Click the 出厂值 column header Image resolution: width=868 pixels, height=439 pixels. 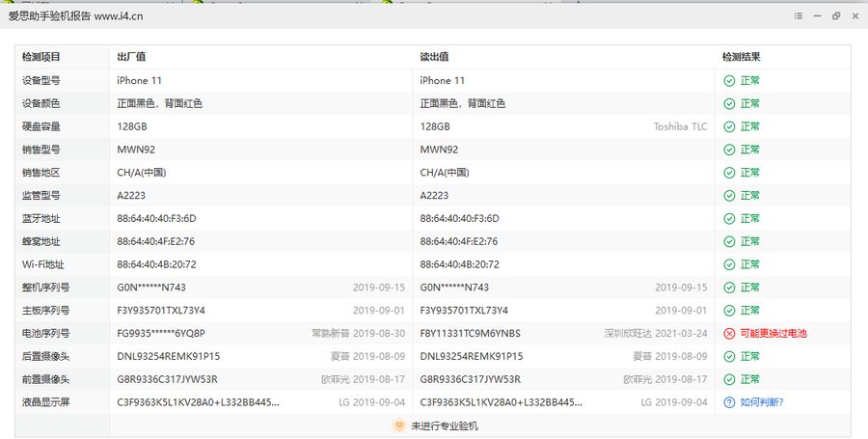(x=131, y=57)
